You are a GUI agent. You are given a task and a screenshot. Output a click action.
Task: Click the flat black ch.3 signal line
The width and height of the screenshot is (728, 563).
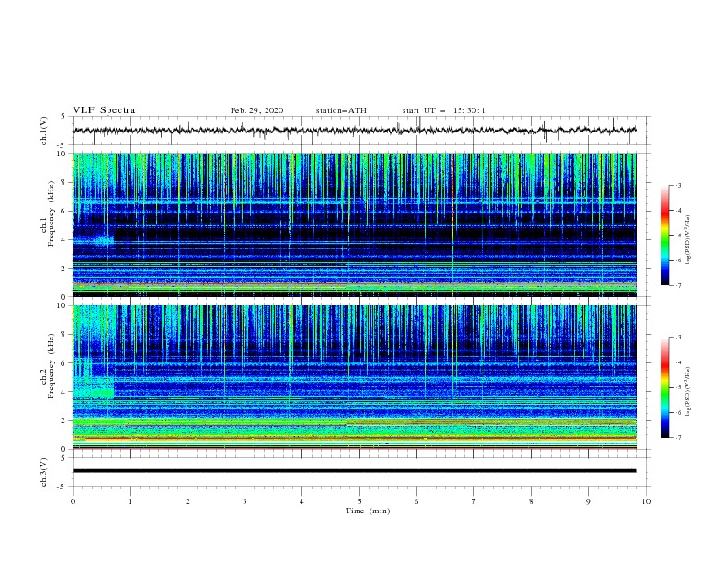coord(354,471)
